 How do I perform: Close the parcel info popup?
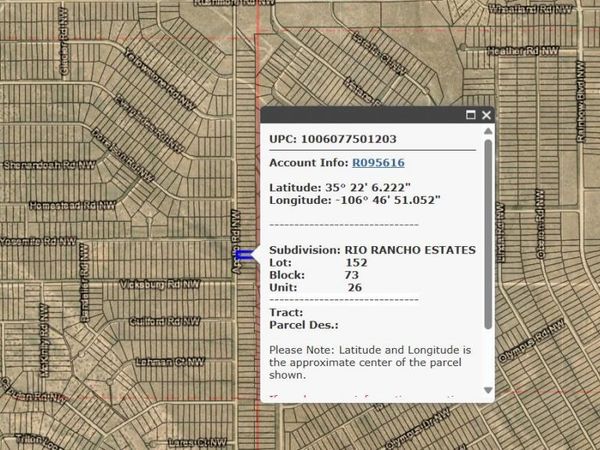(x=486, y=115)
